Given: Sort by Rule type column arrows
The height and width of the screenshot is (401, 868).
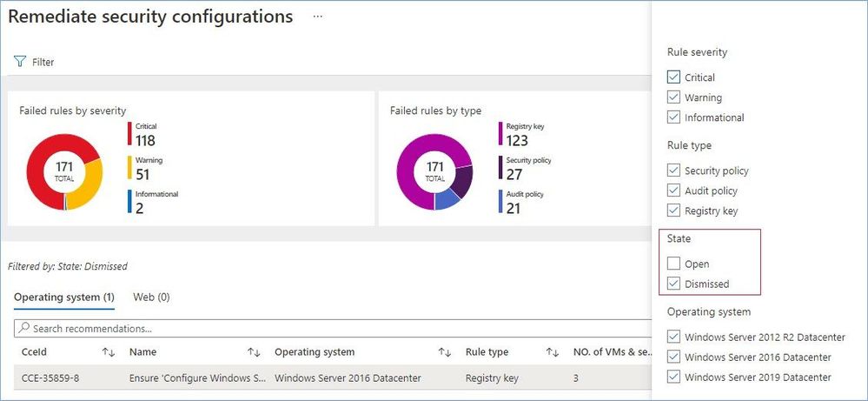Looking at the screenshot, I should [x=552, y=352].
